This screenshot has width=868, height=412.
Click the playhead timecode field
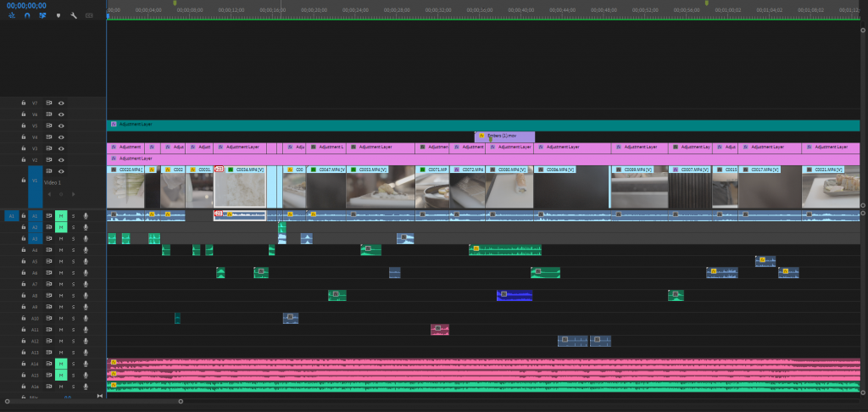[25, 4]
